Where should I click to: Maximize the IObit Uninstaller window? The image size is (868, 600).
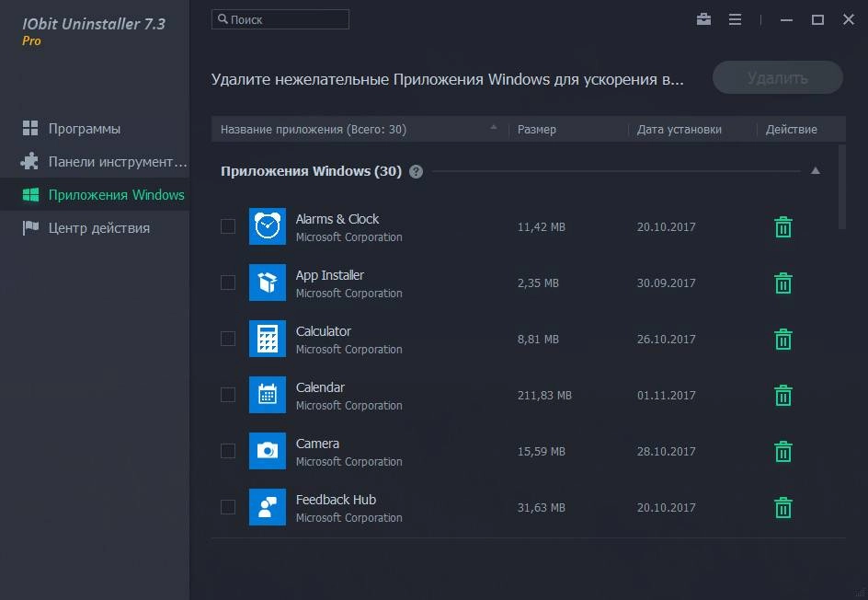(817, 20)
